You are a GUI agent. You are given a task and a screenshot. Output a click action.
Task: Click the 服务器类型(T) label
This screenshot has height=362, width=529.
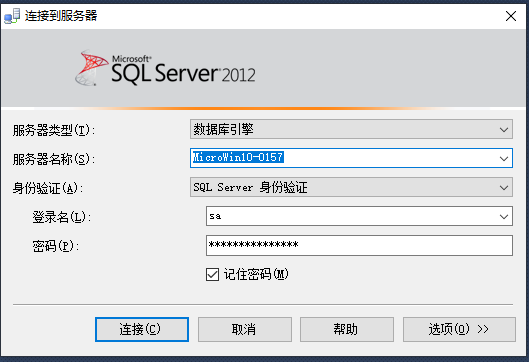54,130
